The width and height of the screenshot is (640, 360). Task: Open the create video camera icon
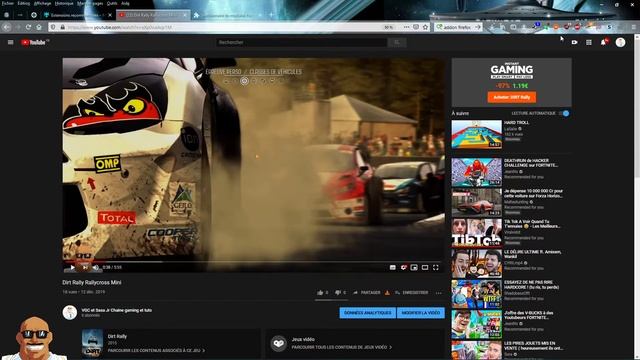[574, 42]
